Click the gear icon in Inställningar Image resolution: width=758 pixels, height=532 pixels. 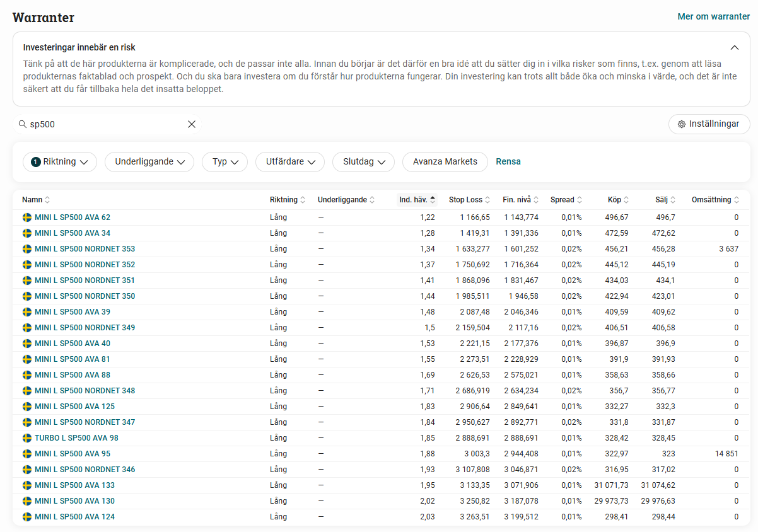pyautogui.click(x=681, y=124)
